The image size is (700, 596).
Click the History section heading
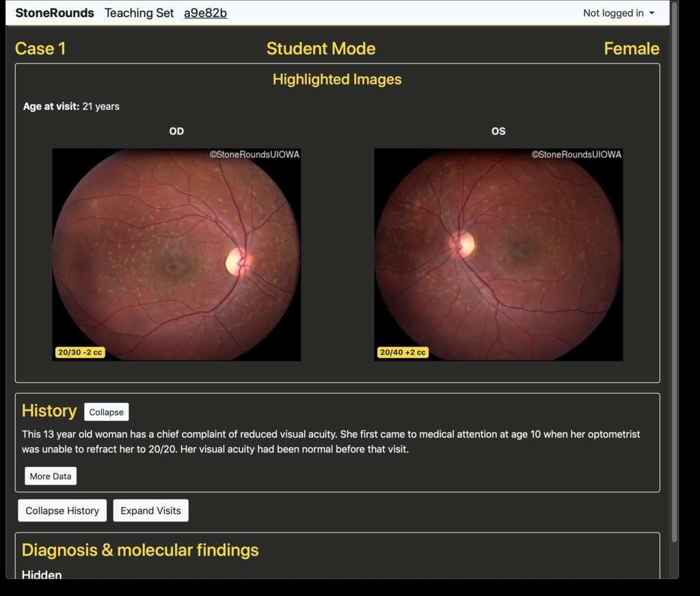point(49,411)
